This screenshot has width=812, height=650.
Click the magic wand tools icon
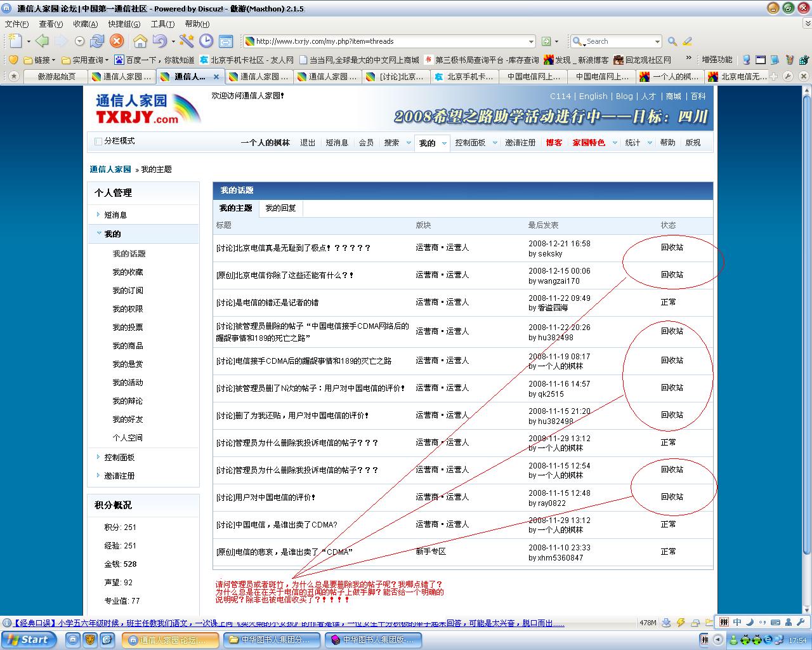(187, 41)
